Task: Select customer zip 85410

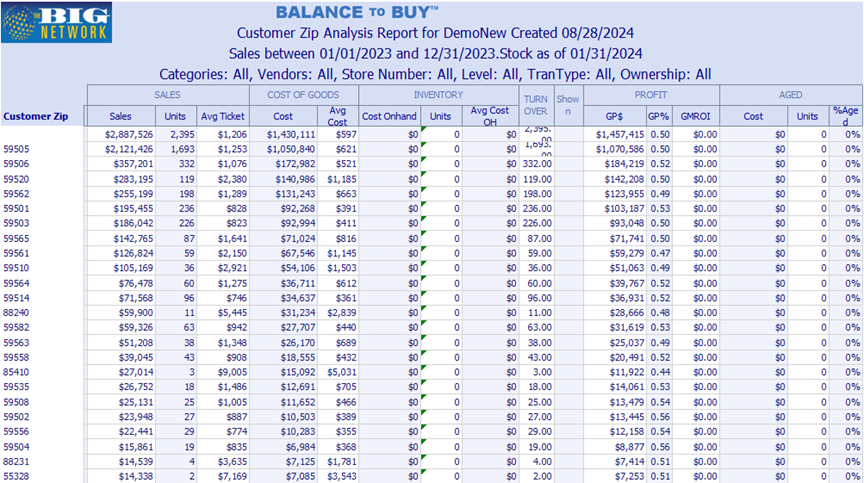Action: pos(17,372)
